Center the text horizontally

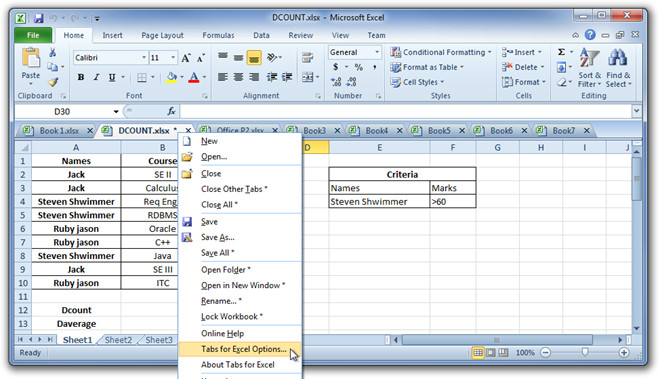(x=238, y=77)
